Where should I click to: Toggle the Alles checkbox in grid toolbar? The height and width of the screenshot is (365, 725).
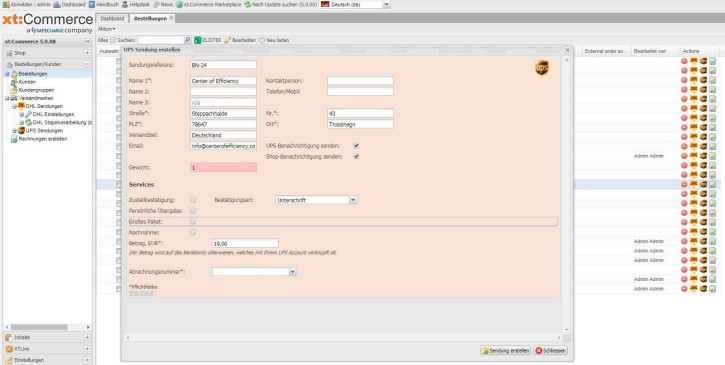click(113, 40)
